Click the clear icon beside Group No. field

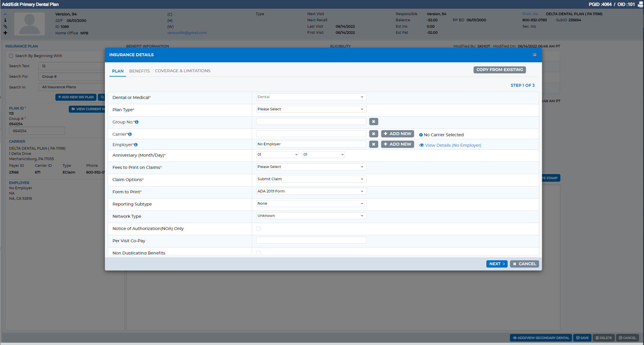(x=374, y=121)
